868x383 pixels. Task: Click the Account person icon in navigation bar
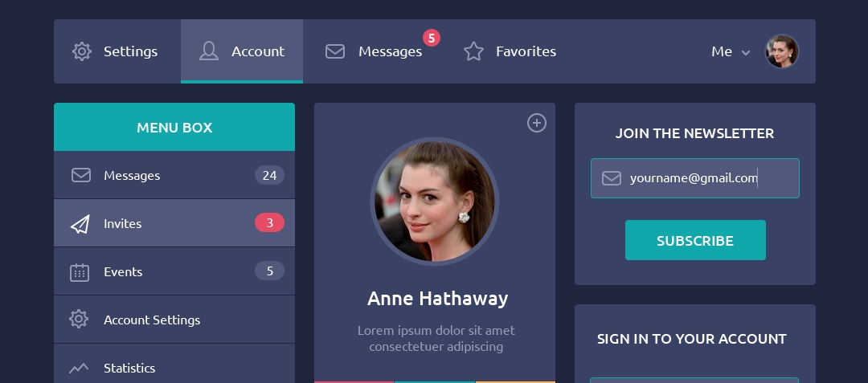[x=209, y=51]
